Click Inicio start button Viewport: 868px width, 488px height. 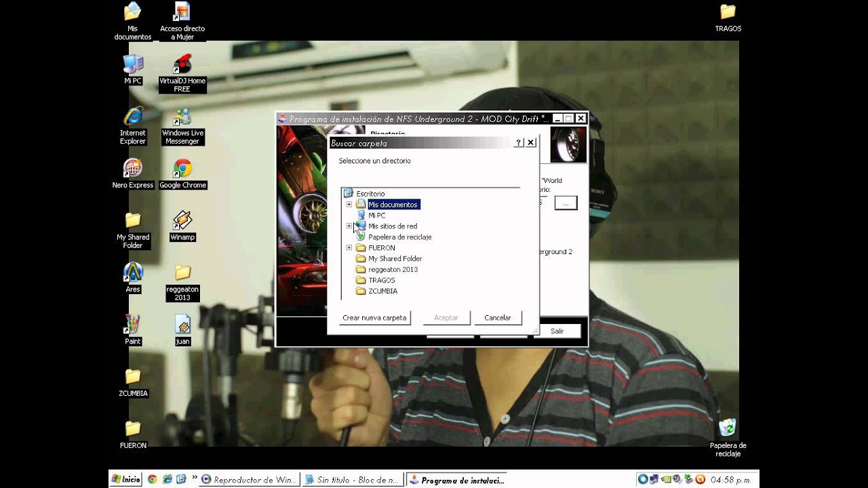(126, 479)
